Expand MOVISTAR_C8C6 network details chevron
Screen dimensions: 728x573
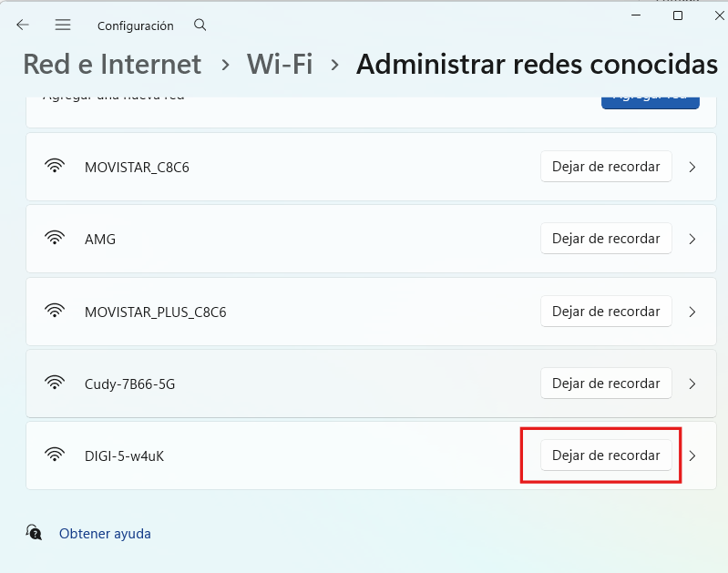[x=692, y=167]
